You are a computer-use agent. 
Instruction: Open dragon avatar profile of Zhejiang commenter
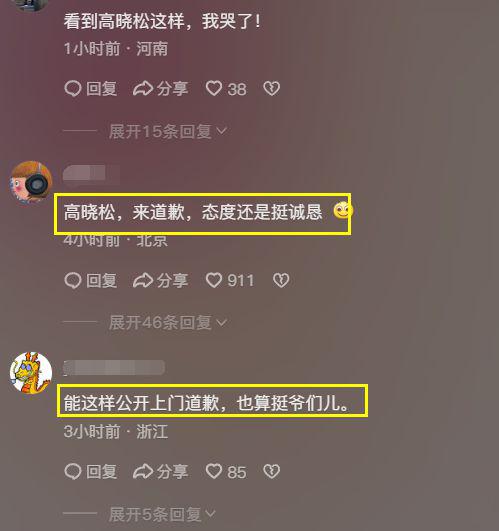(31, 373)
